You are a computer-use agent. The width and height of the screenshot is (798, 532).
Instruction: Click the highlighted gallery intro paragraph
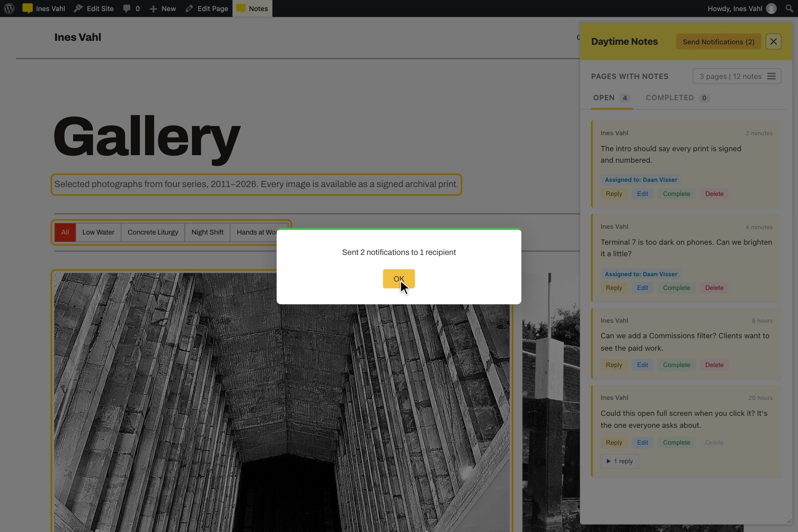coord(256,184)
